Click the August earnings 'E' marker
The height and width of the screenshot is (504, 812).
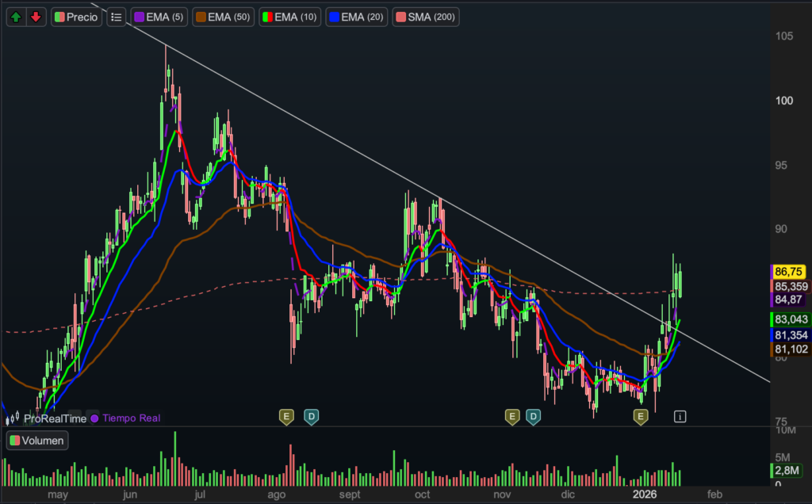(x=286, y=416)
